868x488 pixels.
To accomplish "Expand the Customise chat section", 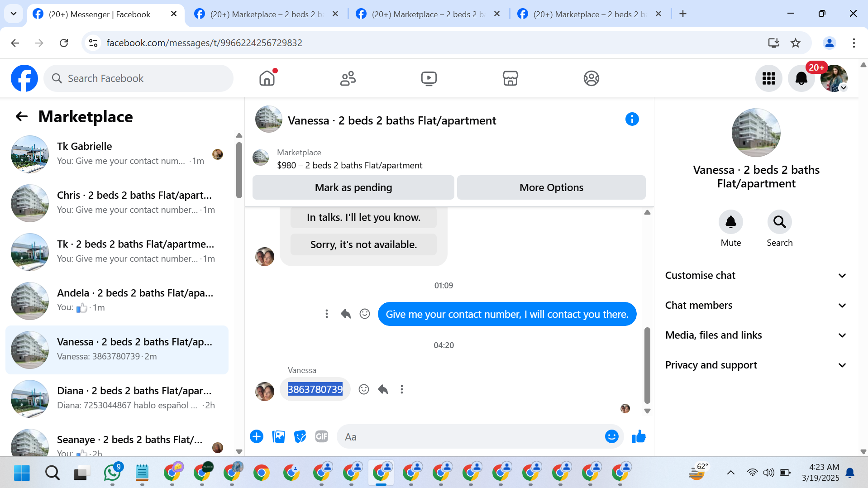I will pos(755,275).
